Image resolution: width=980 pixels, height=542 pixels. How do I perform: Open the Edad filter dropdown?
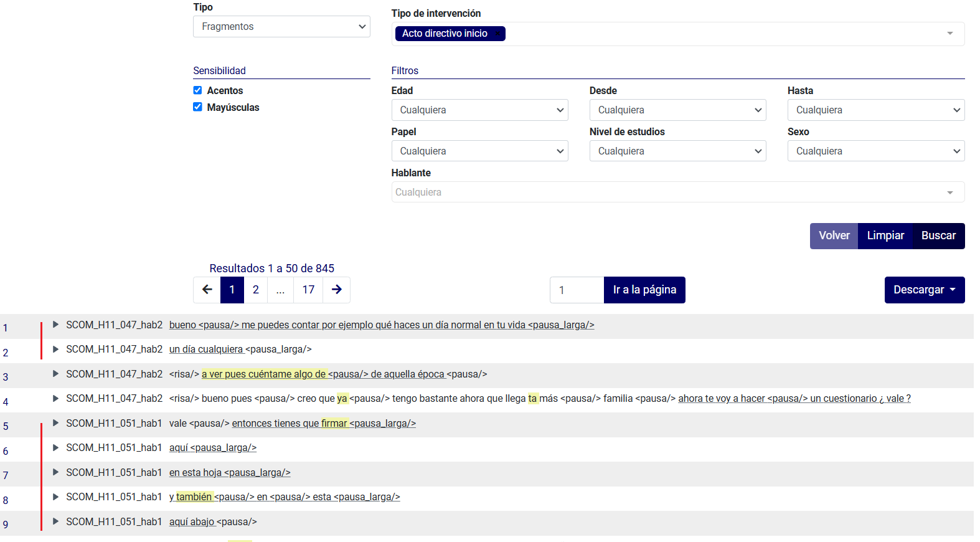[479, 110]
